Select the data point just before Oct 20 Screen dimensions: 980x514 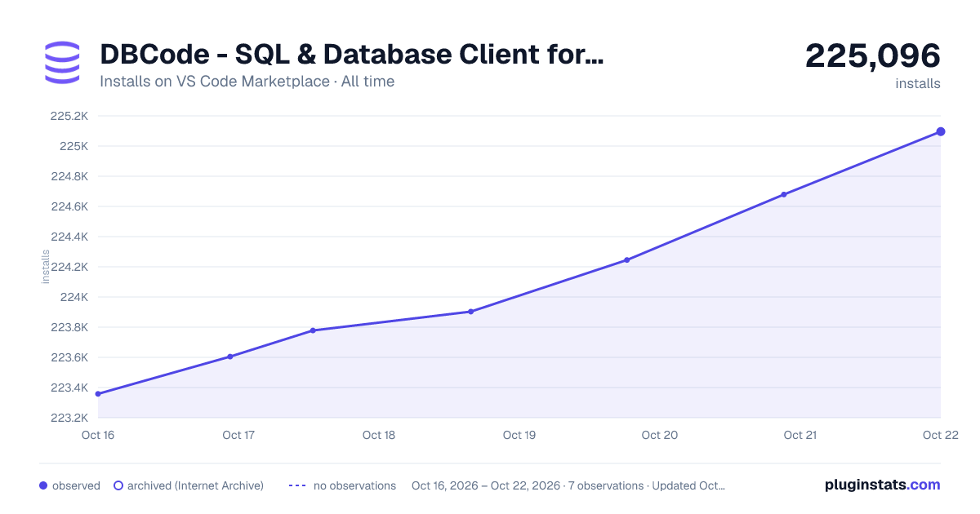626,260
